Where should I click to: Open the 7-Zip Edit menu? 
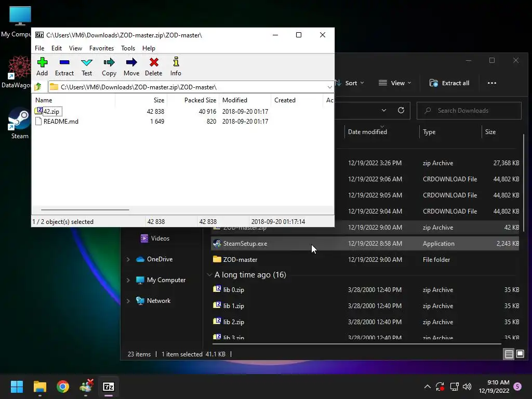(x=56, y=48)
